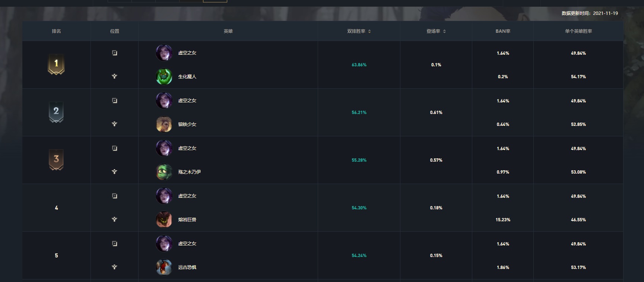Sort by 双排胜率 column arrows
The height and width of the screenshot is (282, 644).
(x=369, y=31)
